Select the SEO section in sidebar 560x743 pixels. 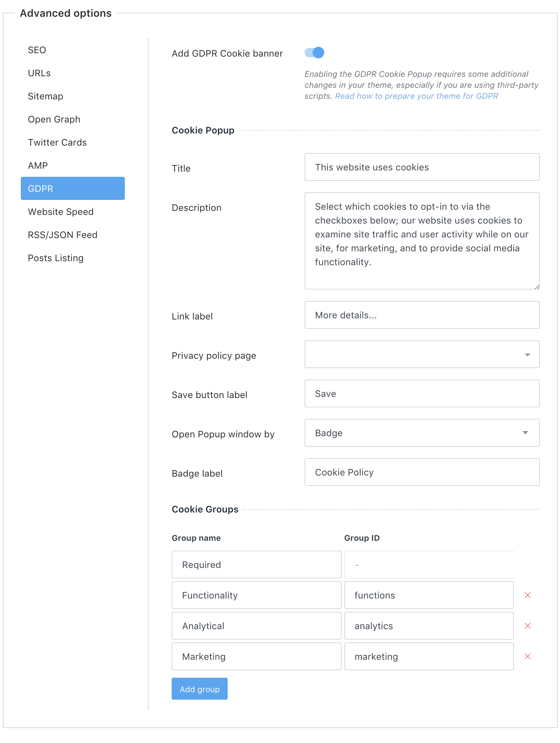pyautogui.click(x=37, y=50)
